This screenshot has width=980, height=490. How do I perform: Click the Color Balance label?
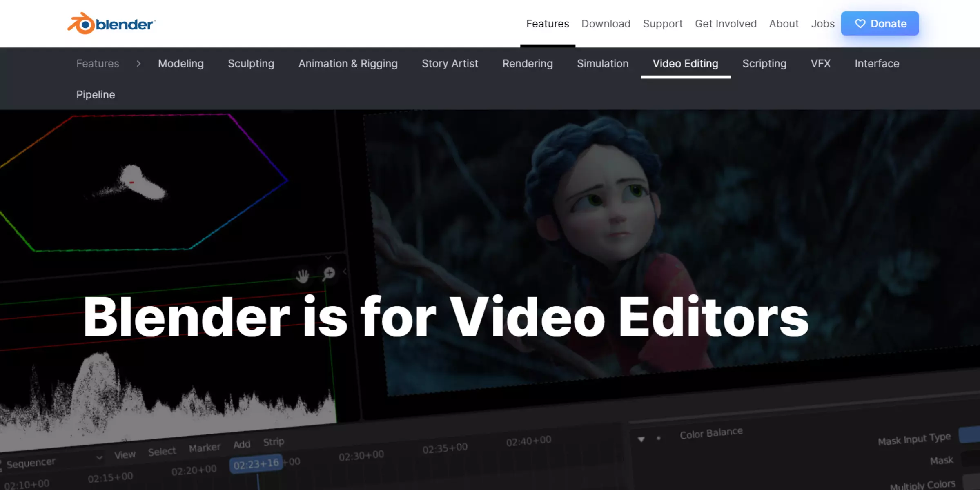pyautogui.click(x=711, y=433)
